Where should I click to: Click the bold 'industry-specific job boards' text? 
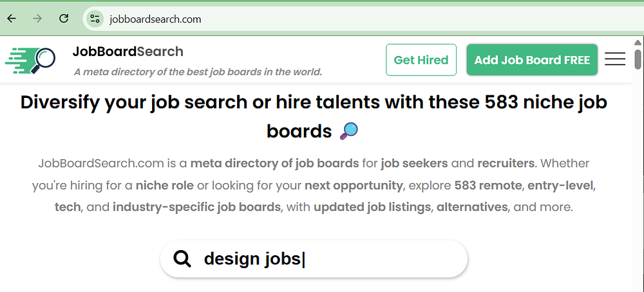tap(196, 208)
